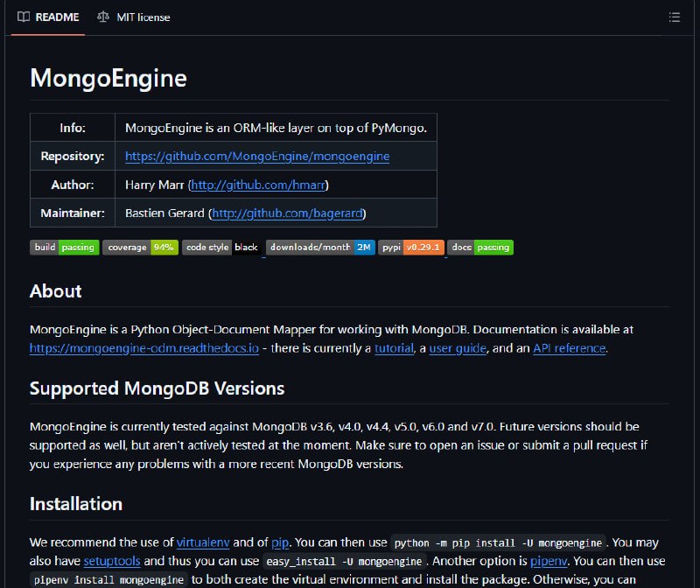Viewport: 700px width, 588px height.
Task: Click the 'Author:' table header cell
Action: click(73, 185)
